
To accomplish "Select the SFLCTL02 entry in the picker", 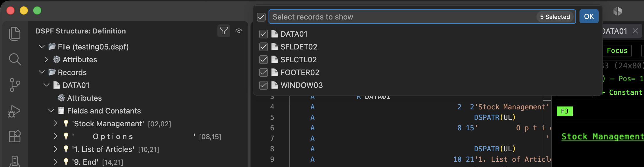I will pos(427,60).
